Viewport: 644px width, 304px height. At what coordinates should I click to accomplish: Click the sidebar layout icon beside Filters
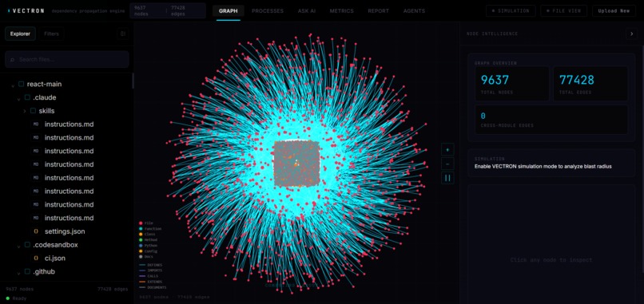coord(122,34)
